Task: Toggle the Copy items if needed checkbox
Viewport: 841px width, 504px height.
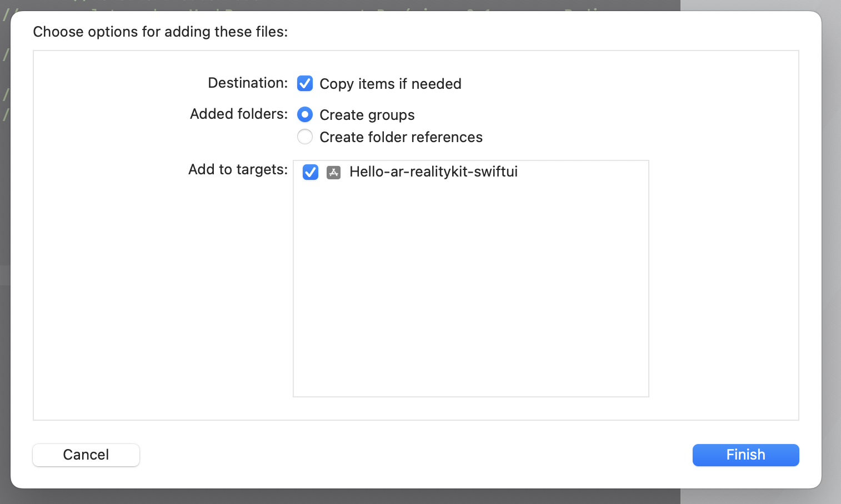Action: (x=305, y=83)
